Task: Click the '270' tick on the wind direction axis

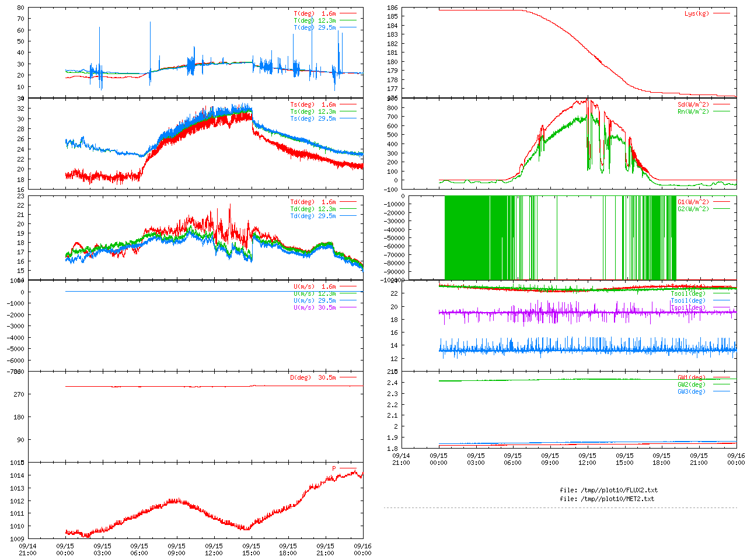Action: 19,394
